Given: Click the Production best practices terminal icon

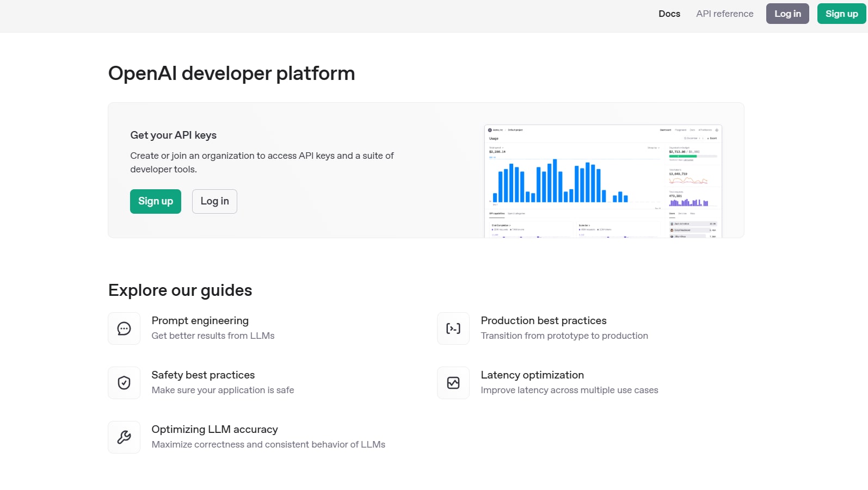Looking at the screenshot, I should (453, 328).
